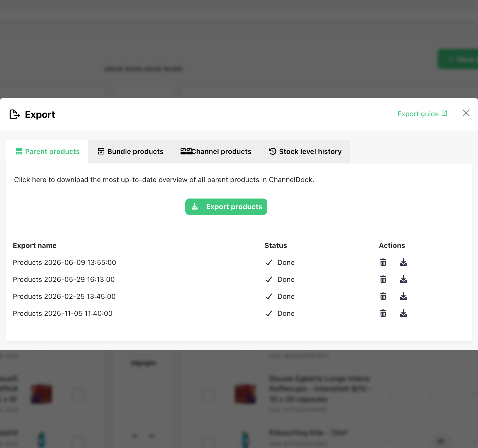Screen dimensions: 478x448
Task: Click the external-link icon beside Export guide
Action: click(444, 113)
